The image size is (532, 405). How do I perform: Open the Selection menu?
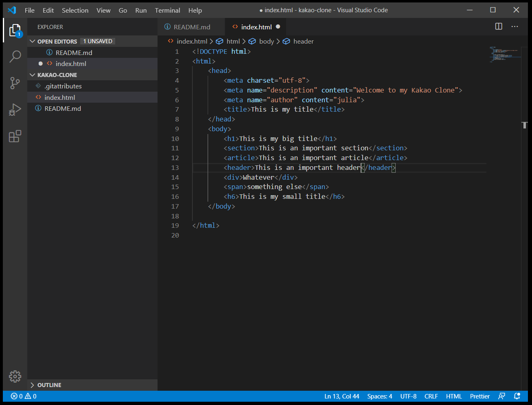coord(75,10)
